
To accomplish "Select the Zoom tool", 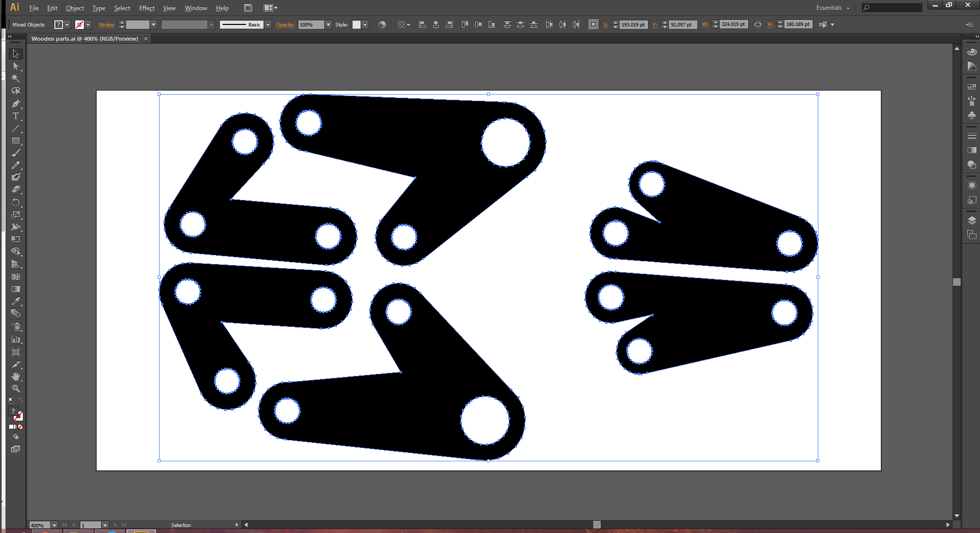I will tap(16, 389).
